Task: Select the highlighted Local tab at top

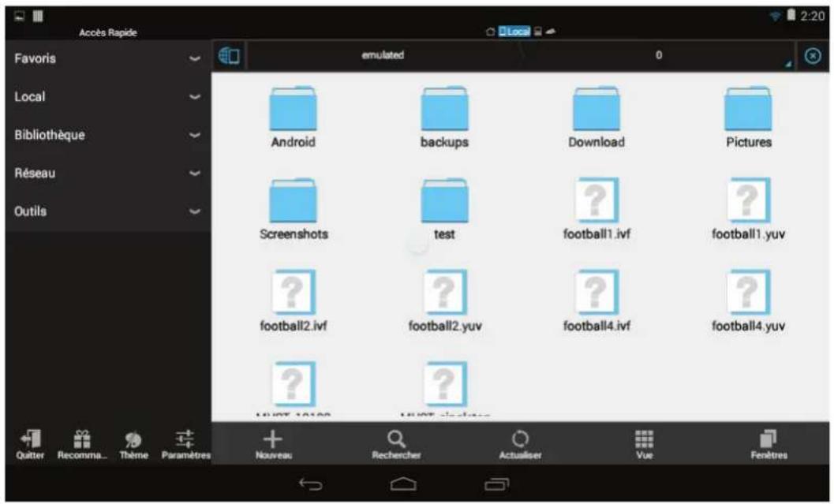Action: [514, 32]
